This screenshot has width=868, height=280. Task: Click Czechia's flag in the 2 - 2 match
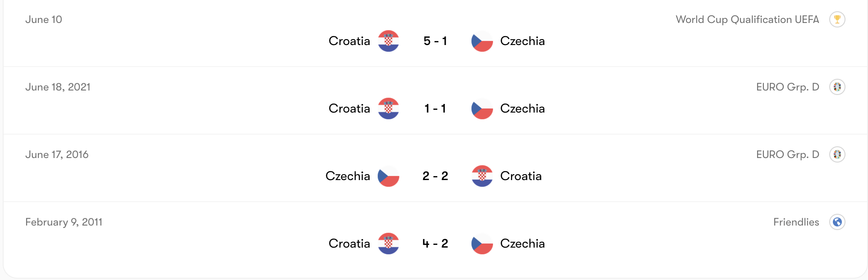click(388, 176)
